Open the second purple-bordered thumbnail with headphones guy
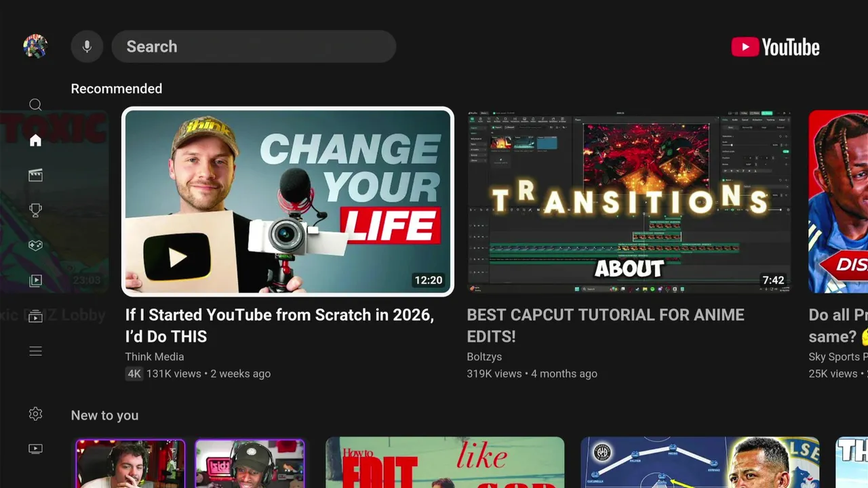 tap(250, 464)
